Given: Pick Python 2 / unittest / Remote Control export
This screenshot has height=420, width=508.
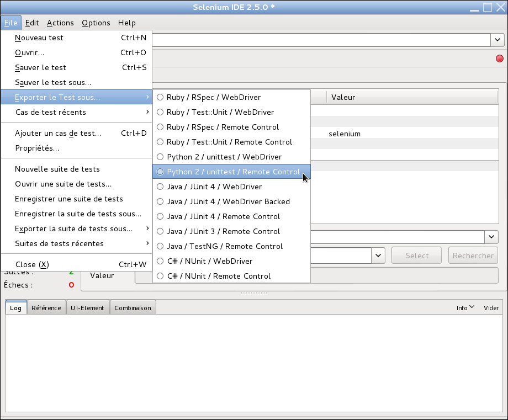Looking at the screenshot, I should (x=231, y=172).
